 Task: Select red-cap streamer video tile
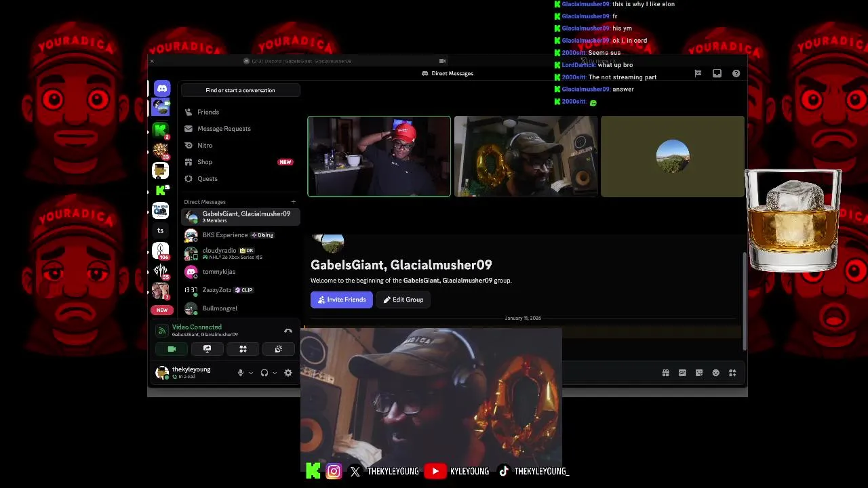tap(379, 157)
